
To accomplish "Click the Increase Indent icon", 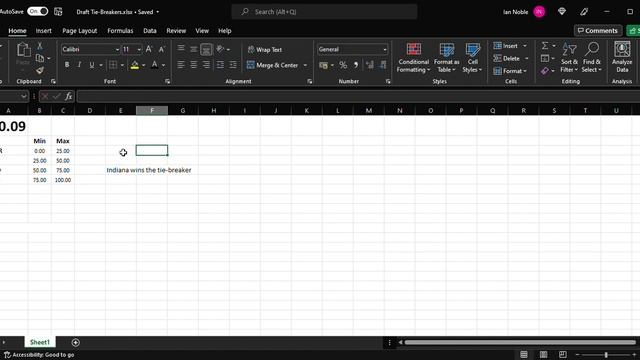I will 233,65.
